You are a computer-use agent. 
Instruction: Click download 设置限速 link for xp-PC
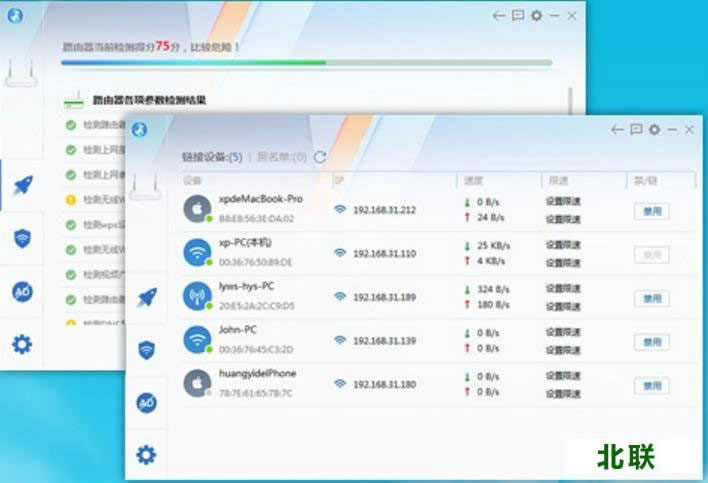[x=563, y=245]
